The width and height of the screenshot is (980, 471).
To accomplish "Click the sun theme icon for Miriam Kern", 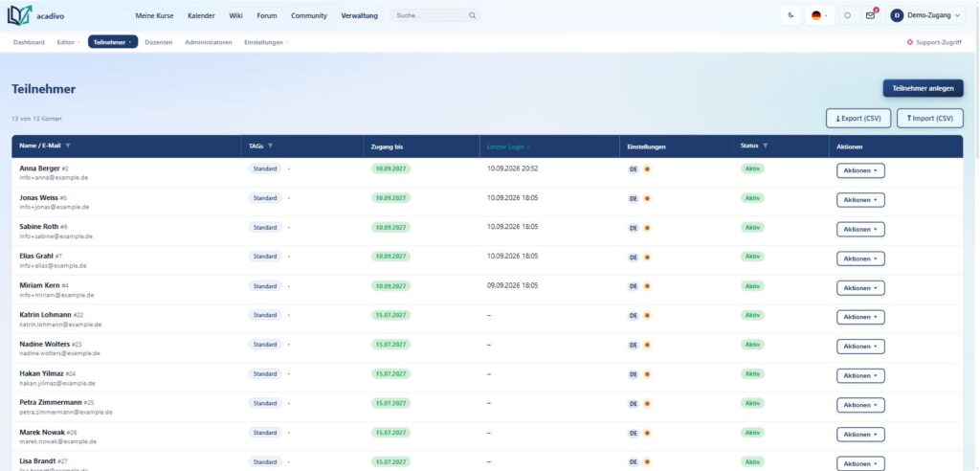I will [647, 286].
